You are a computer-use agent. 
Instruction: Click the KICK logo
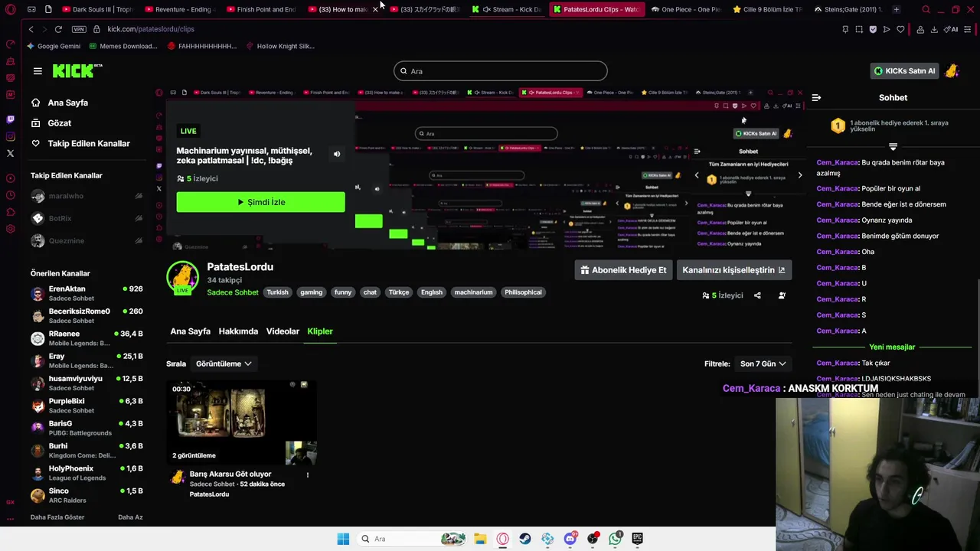77,70
